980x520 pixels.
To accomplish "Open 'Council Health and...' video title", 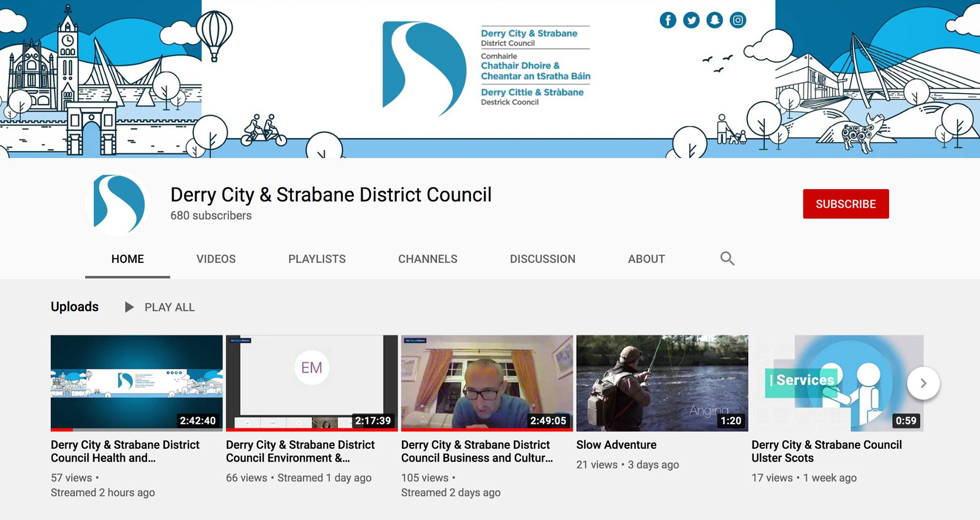I will 125,451.
